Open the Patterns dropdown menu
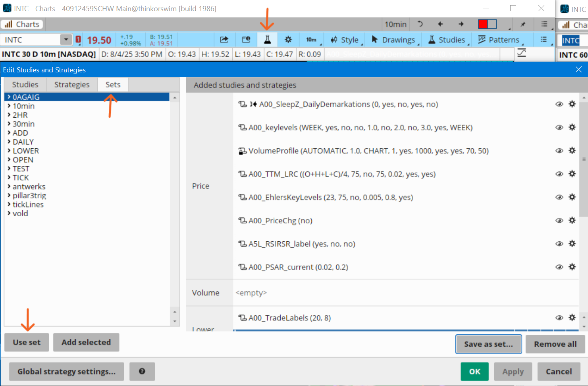Screen dimensions: 588x386 [x=500, y=40]
